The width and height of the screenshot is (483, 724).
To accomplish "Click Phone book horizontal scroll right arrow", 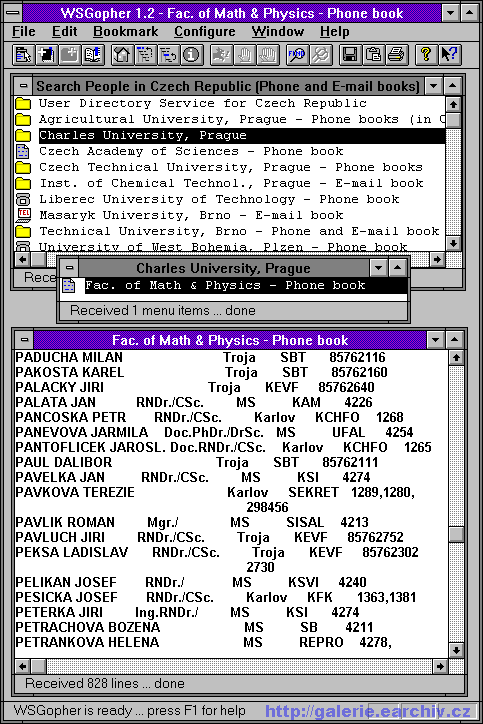I will pyautogui.click(x=440, y=666).
